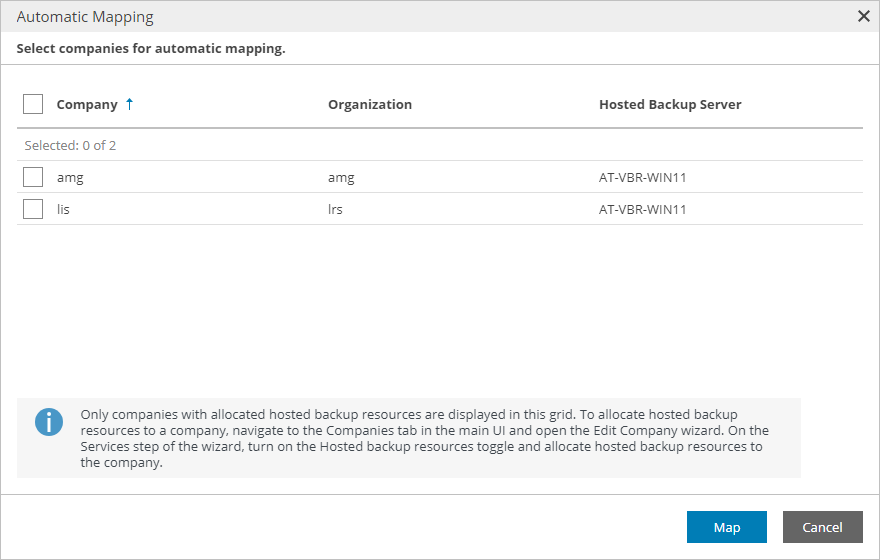Viewport: 880px width, 560px height.
Task: Close the Automatic Mapping dialog
Action: [x=864, y=16]
